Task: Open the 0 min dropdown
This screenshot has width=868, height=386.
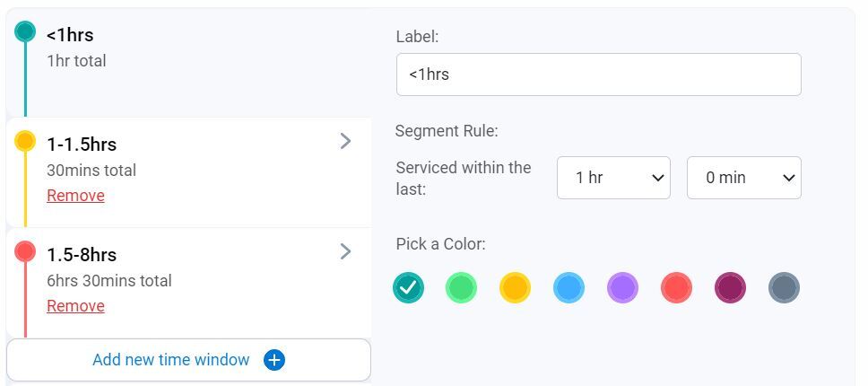Action: coord(743,178)
